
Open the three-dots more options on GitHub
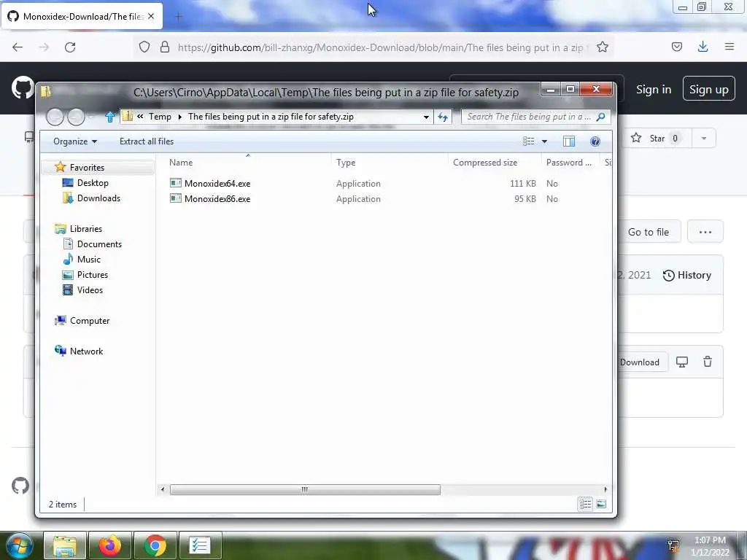point(705,232)
